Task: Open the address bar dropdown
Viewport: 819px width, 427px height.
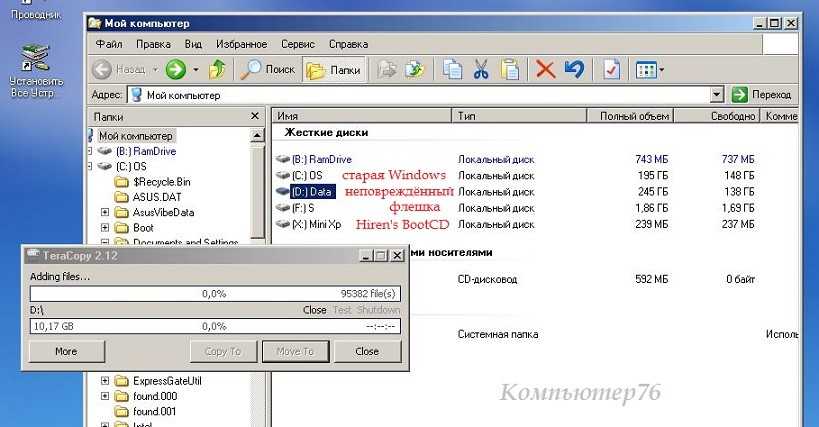Action: tap(717, 95)
